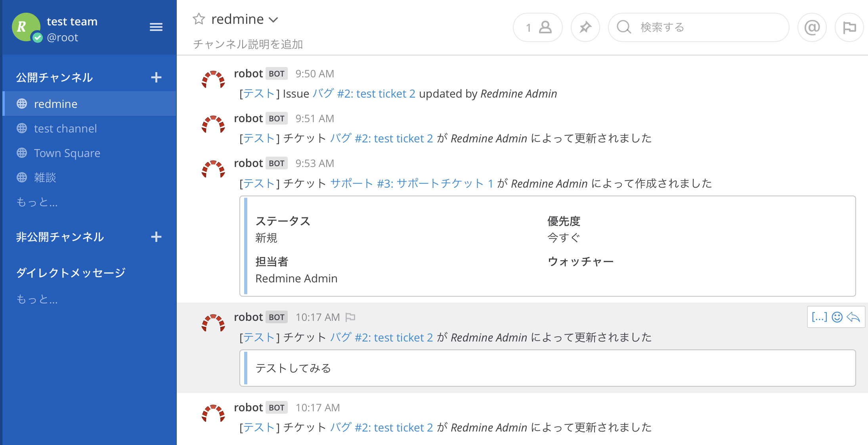Open the channel members list icon
Viewport: 868px width, 445px height.
[537, 27]
